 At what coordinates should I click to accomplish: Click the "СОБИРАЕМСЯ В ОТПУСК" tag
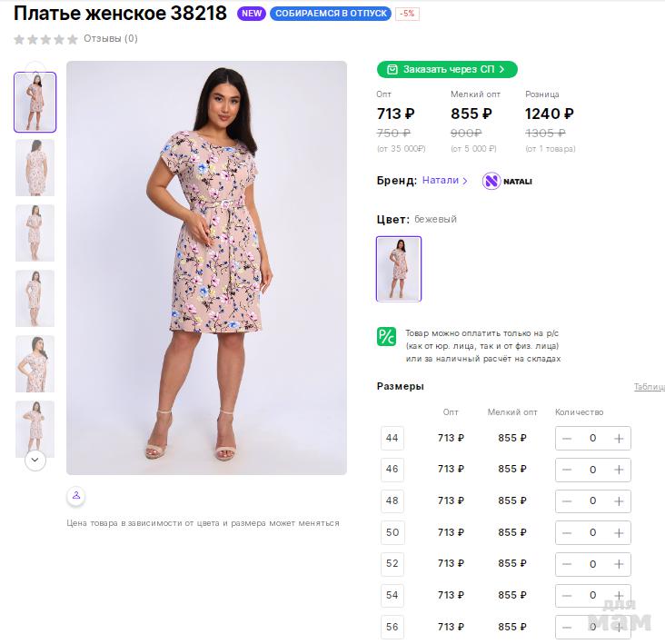pos(331,14)
